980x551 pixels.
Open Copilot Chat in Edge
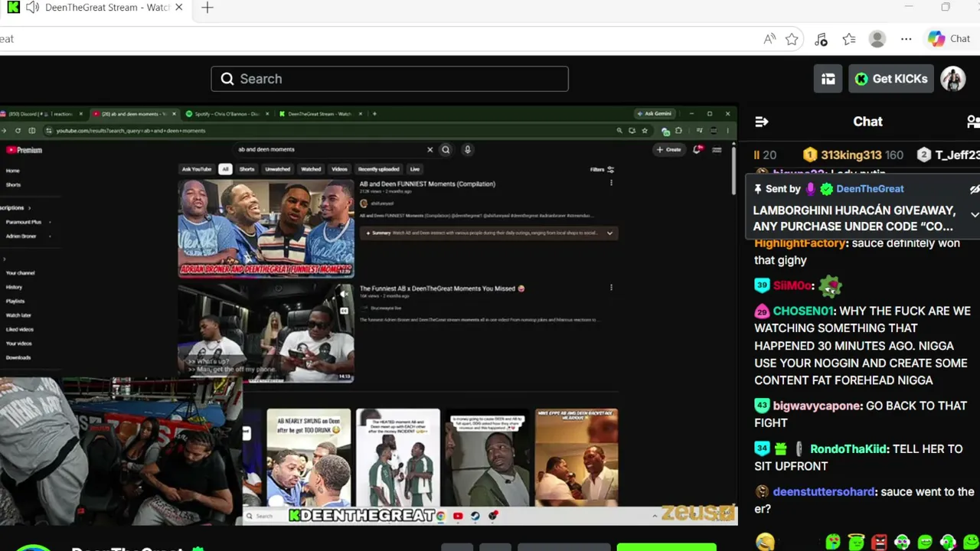pos(949,39)
